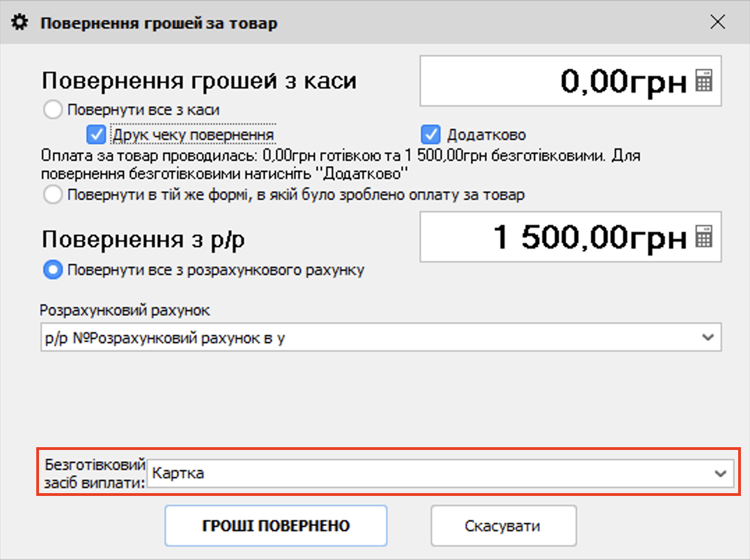
Task: Click the 'Повернення грошей з каси' heading
Action: 199,81
